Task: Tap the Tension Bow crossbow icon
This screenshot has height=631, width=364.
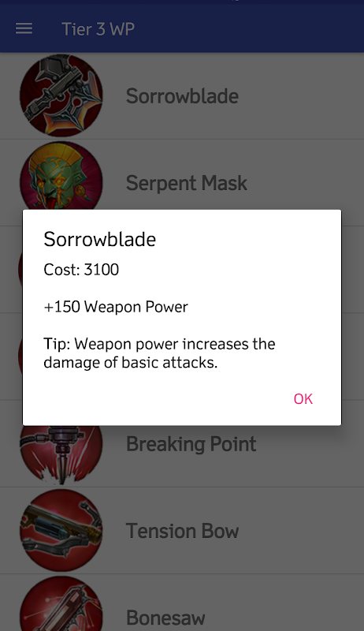Action: (61, 530)
